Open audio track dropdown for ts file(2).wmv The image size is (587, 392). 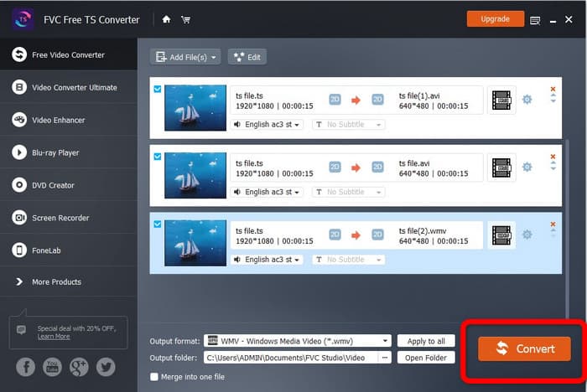pyautogui.click(x=268, y=259)
